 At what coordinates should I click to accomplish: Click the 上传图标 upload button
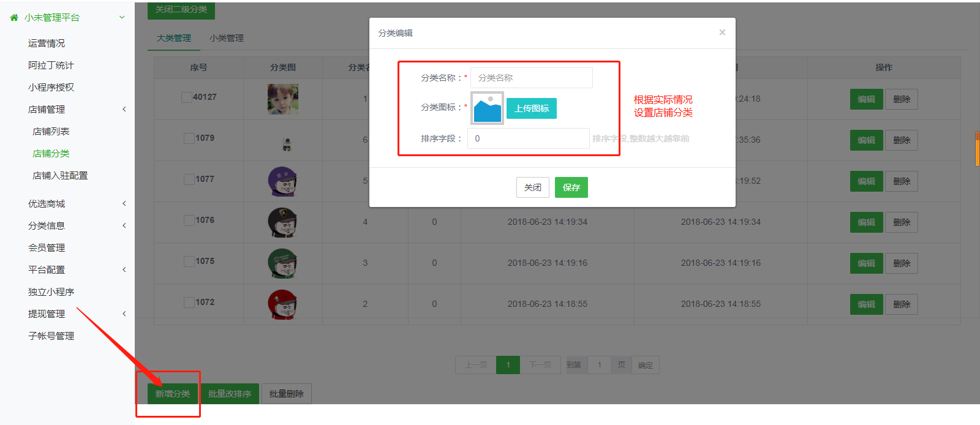tap(531, 108)
